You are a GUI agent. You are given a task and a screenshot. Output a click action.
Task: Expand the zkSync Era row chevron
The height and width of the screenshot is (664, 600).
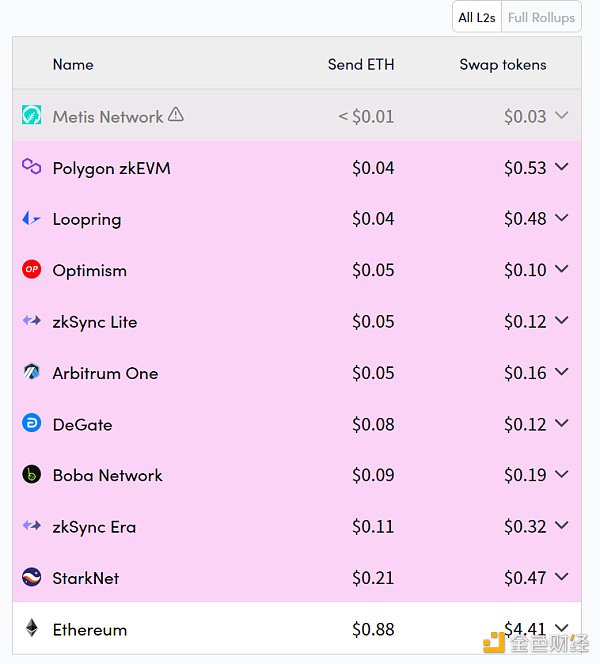[561, 526]
